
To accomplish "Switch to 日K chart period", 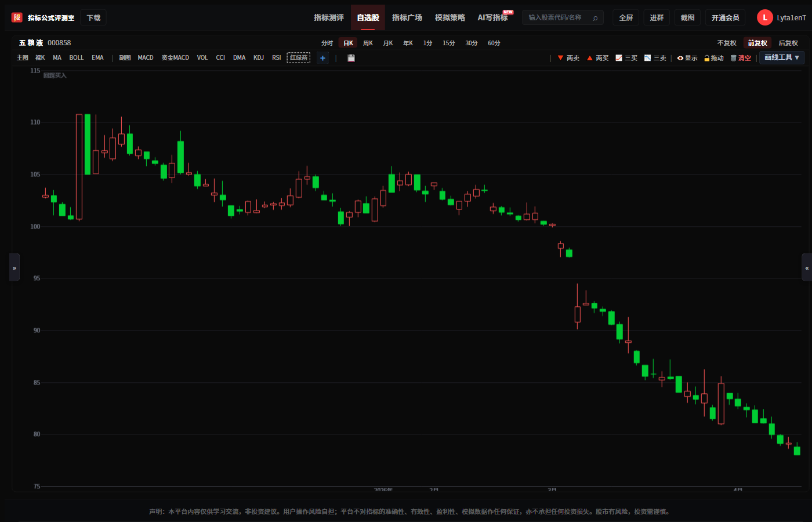I will [348, 43].
